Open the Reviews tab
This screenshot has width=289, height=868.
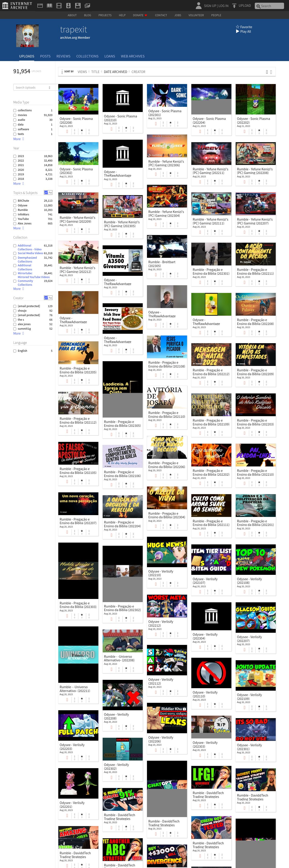pos(63,56)
